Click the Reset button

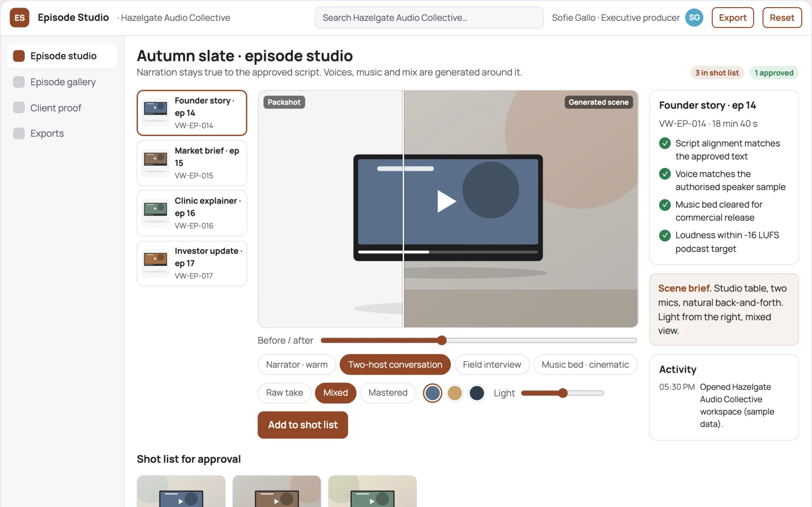[782, 18]
